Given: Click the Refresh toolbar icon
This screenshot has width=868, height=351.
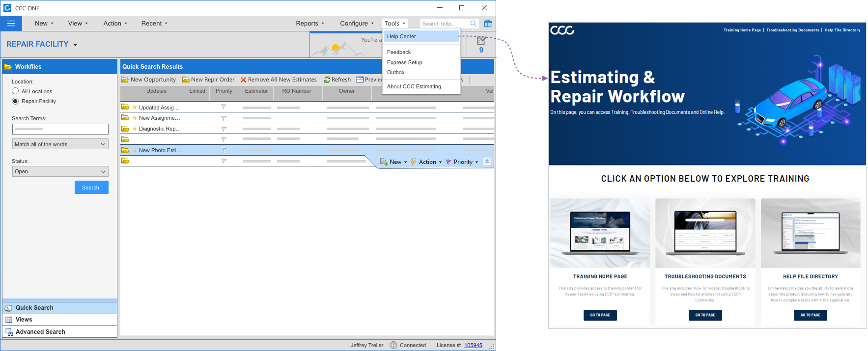Looking at the screenshot, I should [327, 80].
